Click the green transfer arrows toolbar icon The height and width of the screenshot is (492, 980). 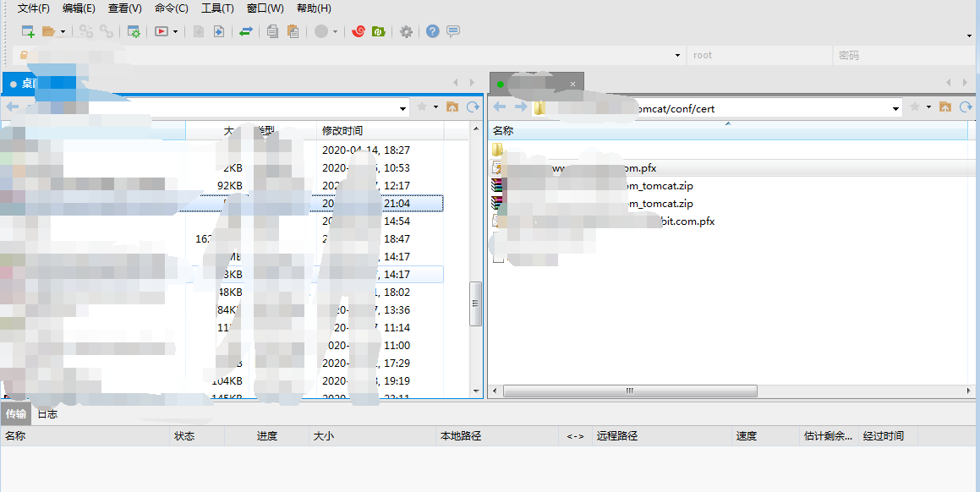245,31
